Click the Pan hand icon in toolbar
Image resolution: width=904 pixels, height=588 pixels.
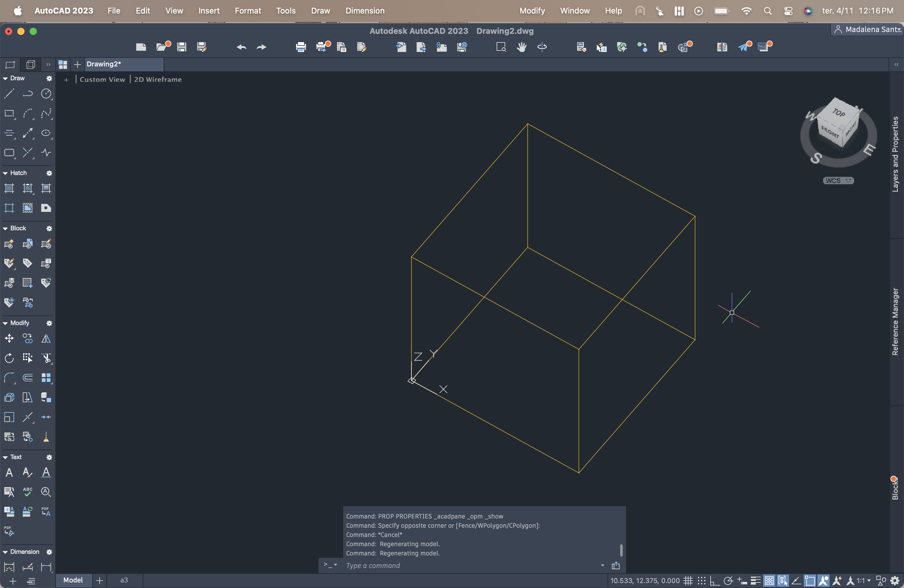coord(521,47)
